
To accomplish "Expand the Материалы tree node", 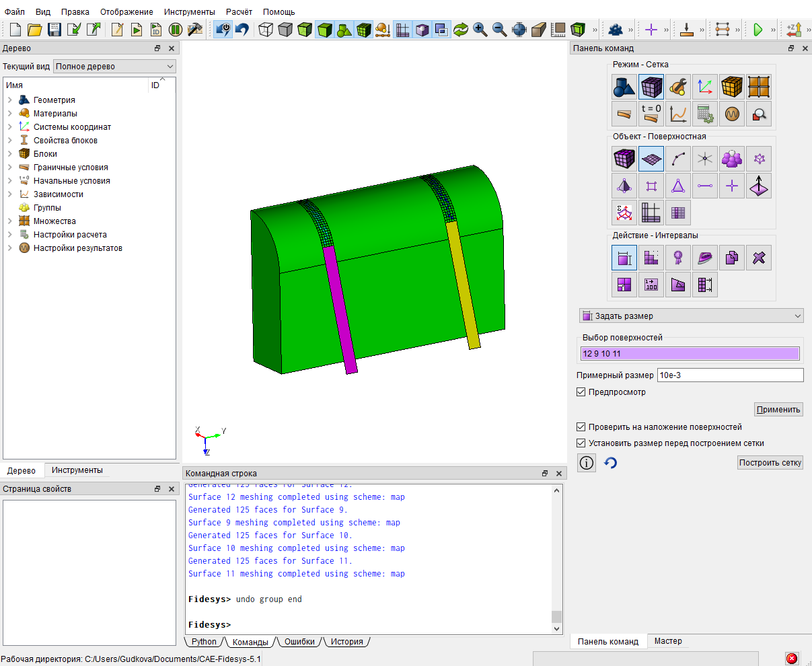I will (10, 114).
